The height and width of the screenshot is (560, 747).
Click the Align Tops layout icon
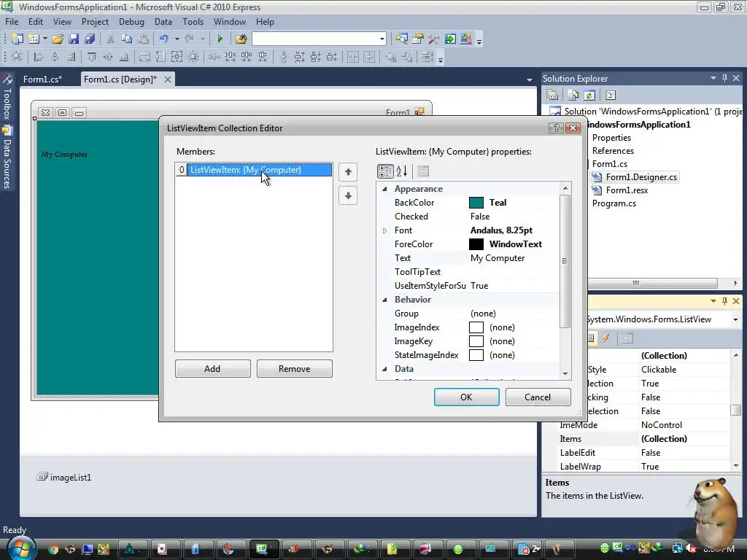point(92,57)
